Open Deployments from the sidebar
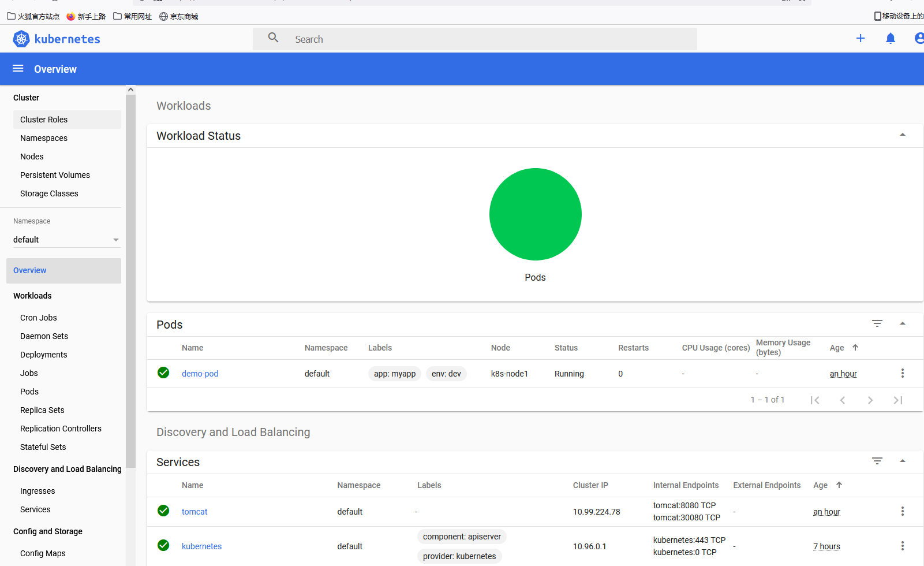Screen dimensions: 924x566 click(x=43, y=355)
